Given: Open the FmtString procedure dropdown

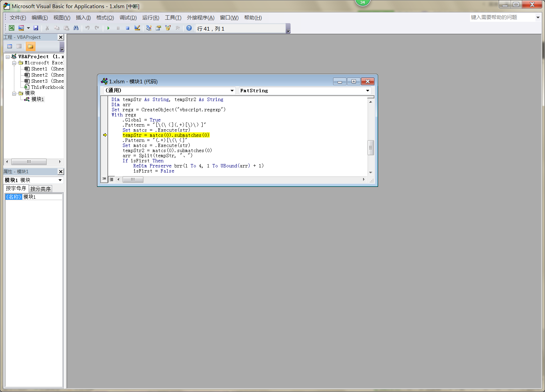Looking at the screenshot, I should coord(368,91).
